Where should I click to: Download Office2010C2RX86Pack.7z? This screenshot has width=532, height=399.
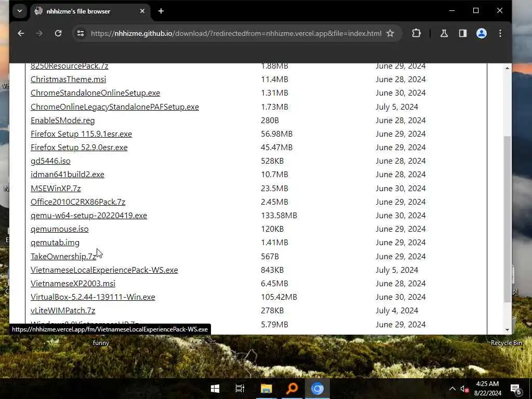click(x=78, y=202)
